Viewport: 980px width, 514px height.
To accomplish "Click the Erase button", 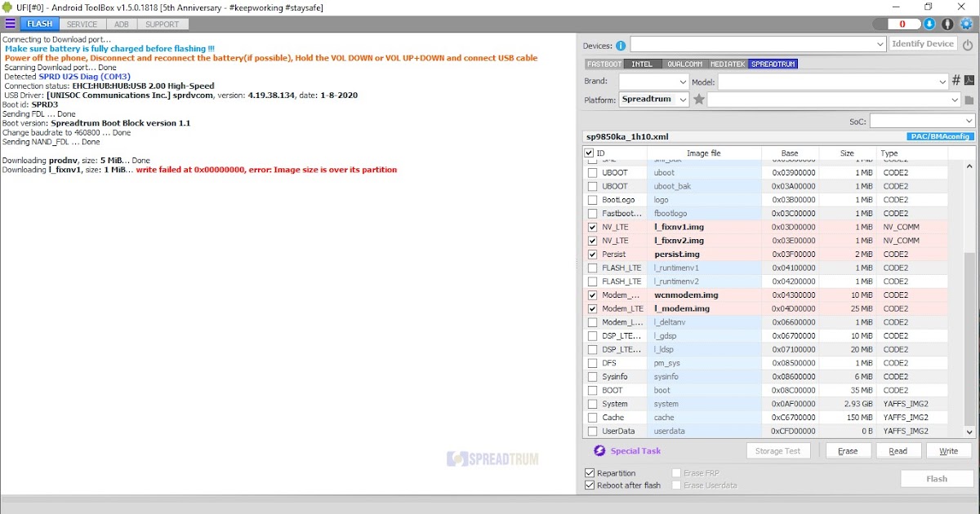I will click(848, 451).
